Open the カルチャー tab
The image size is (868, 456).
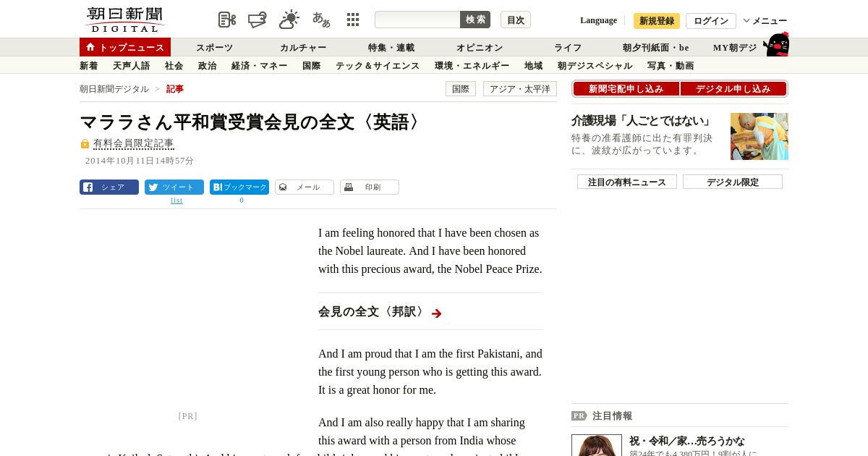[x=303, y=48]
